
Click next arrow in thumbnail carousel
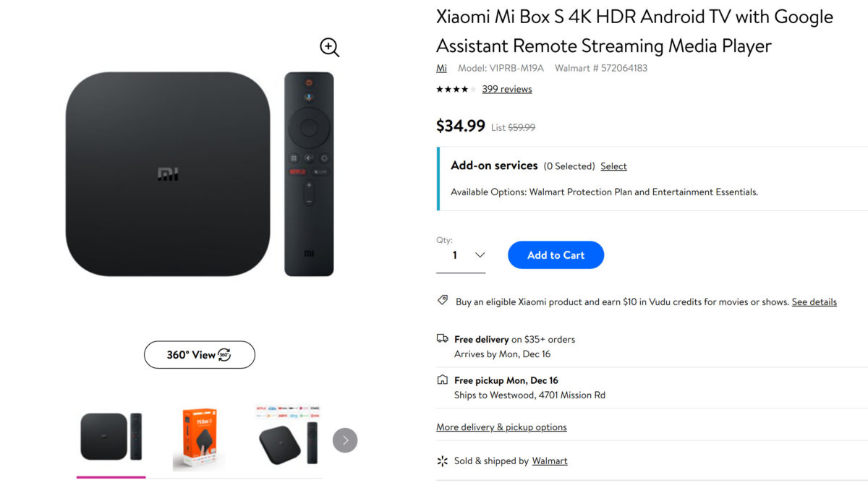[345, 440]
